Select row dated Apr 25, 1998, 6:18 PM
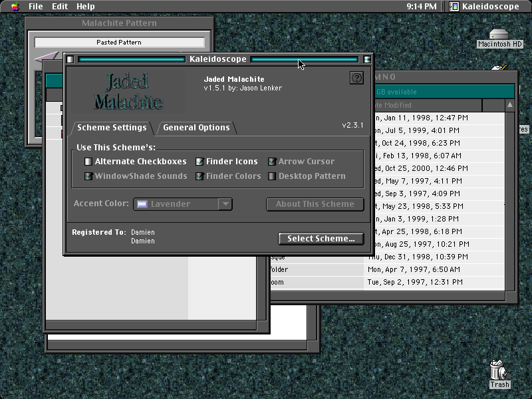 [440, 231]
